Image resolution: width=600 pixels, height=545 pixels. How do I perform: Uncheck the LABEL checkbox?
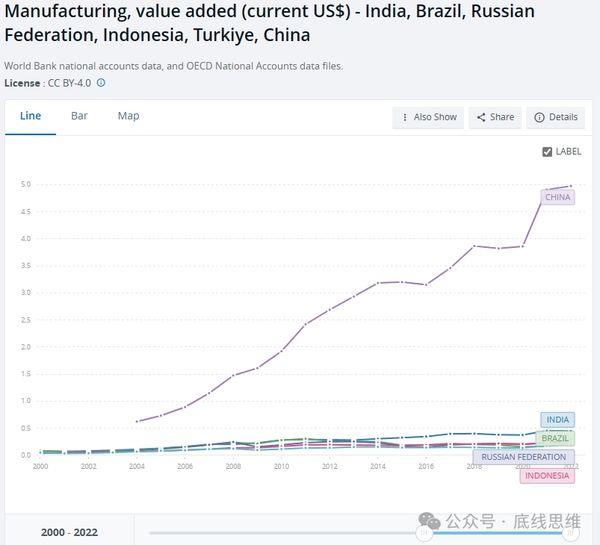[547, 152]
